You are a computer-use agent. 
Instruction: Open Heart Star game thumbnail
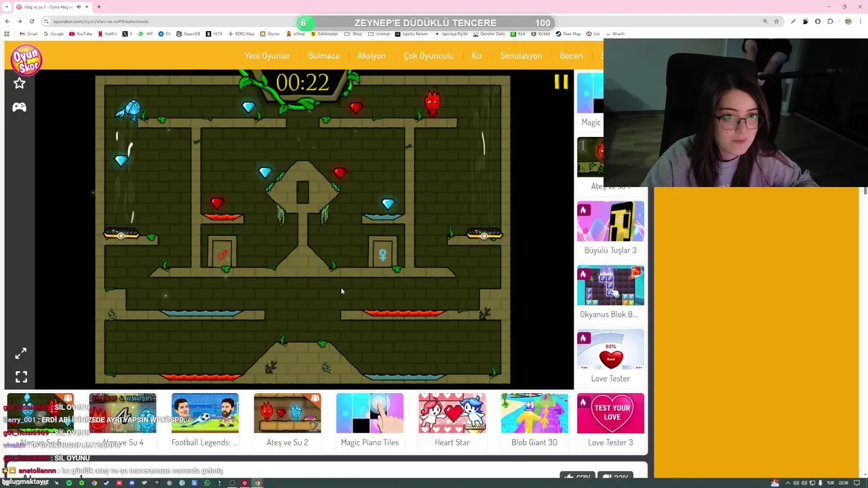tap(452, 413)
